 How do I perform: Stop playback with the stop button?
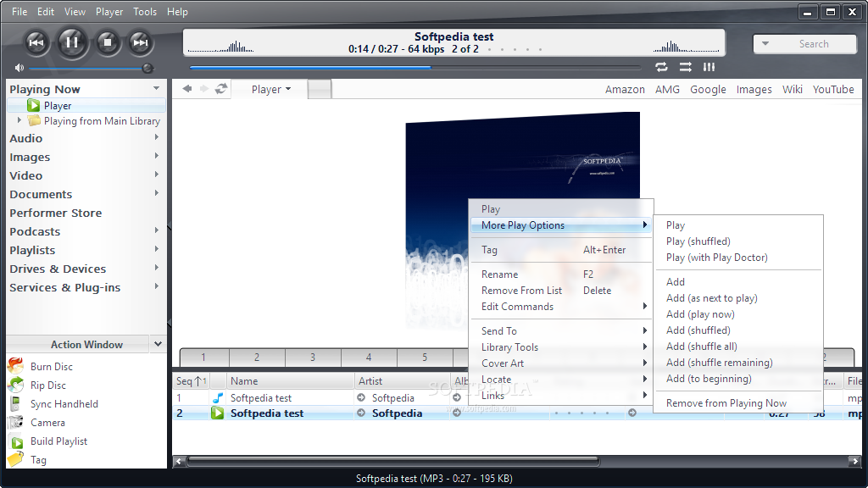pyautogui.click(x=108, y=42)
